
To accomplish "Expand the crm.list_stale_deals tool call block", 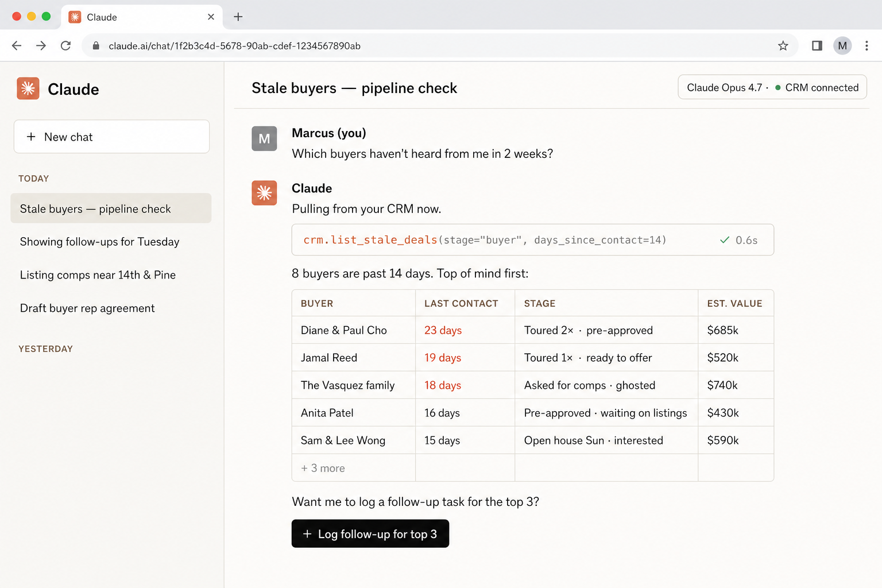I will point(533,240).
